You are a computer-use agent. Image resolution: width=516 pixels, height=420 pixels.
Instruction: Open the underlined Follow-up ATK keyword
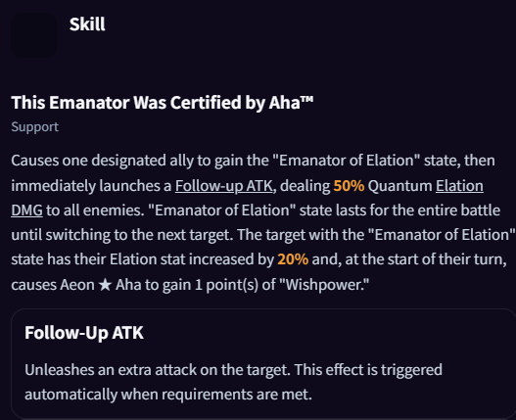(x=224, y=186)
